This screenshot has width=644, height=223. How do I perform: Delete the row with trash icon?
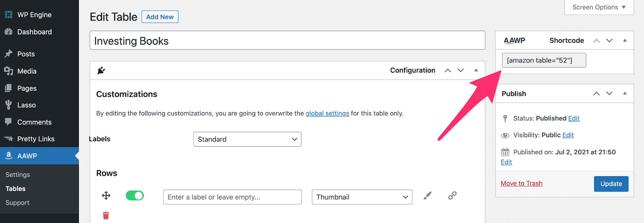click(x=106, y=215)
